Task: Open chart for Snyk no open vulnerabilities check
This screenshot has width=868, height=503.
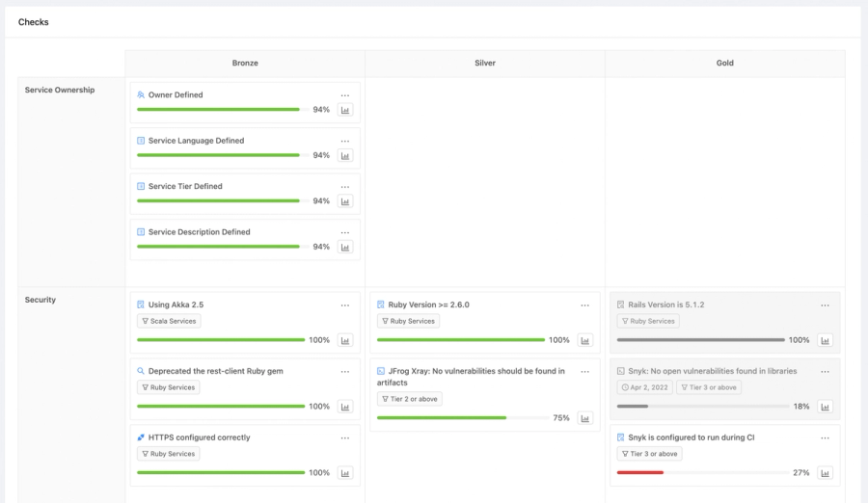Action: point(825,407)
